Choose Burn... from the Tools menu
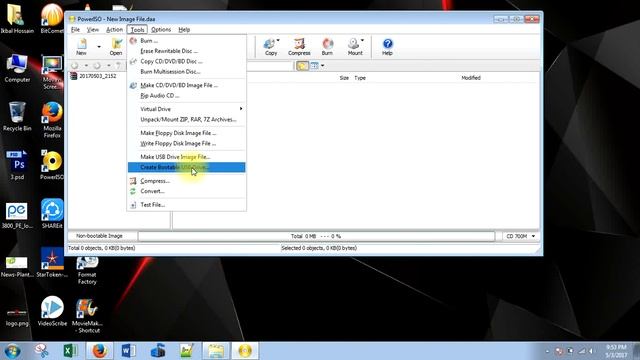The width and height of the screenshot is (640, 360). pyautogui.click(x=187, y=41)
